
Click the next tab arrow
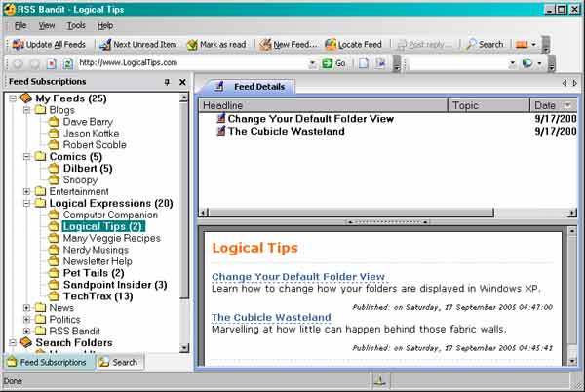click(575, 83)
